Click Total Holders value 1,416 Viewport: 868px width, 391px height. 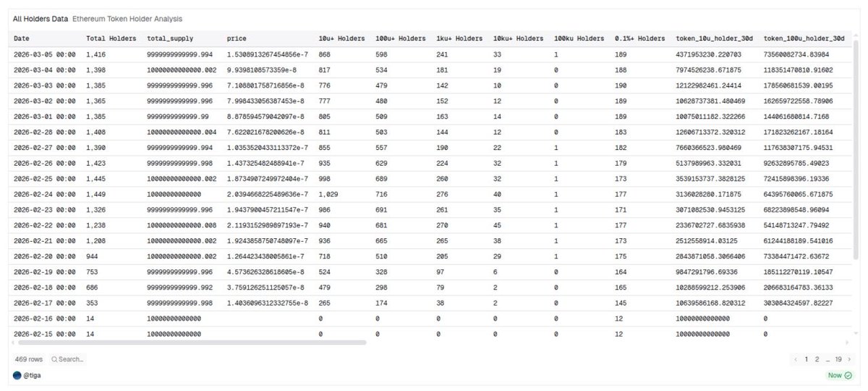[x=95, y=54]
